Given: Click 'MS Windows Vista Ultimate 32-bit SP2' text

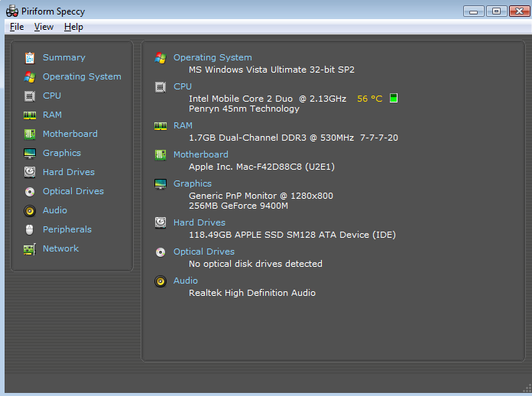Looking at the screenshot, I should 271,70.
